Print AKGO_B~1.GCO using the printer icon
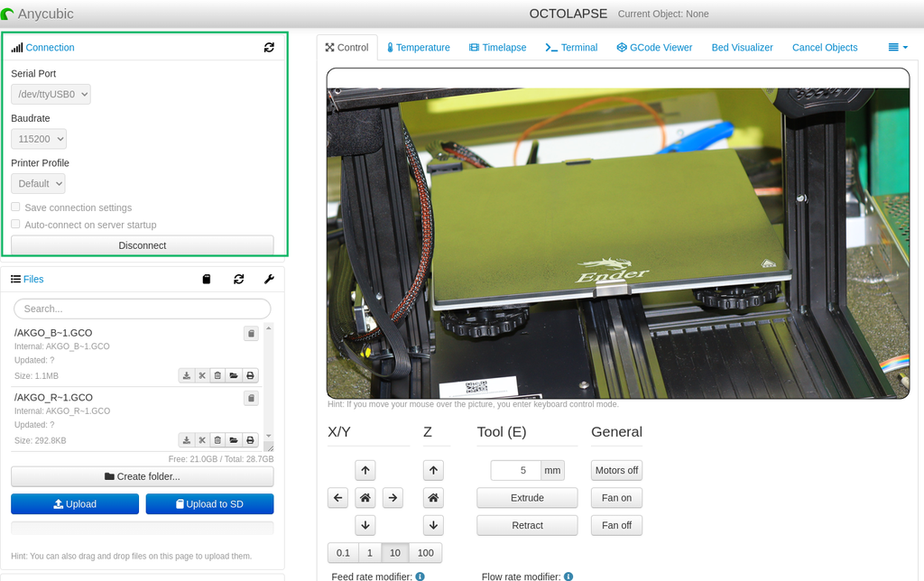 [249, 374]
